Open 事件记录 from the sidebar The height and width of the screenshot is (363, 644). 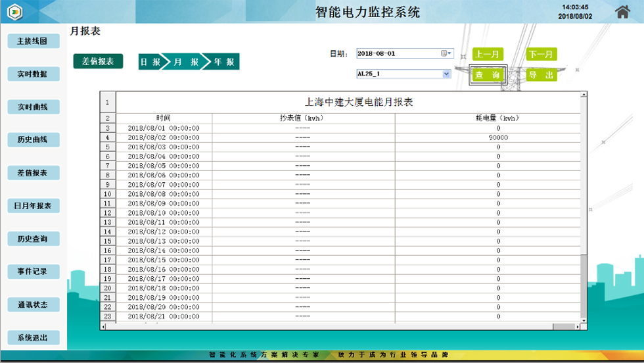tap(32, 272)
